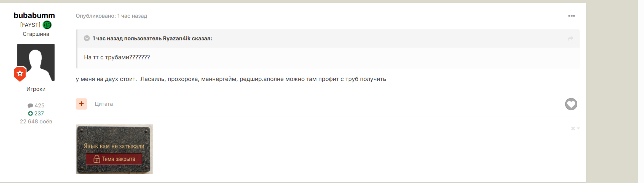Open the three-dots post options menu
Viewport: 644px width, 183px height.
tap(571, 16)
